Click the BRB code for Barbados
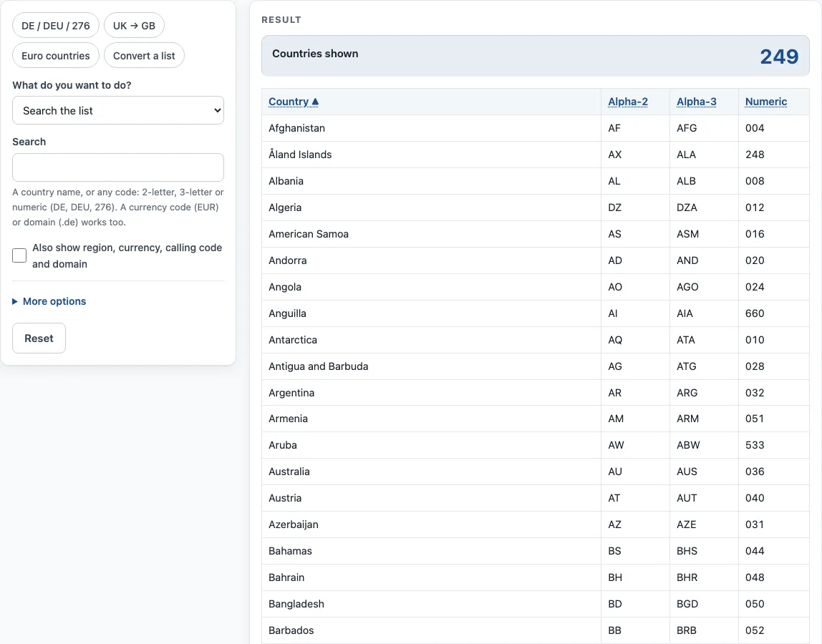822x644 pixels. click(687, 630)
